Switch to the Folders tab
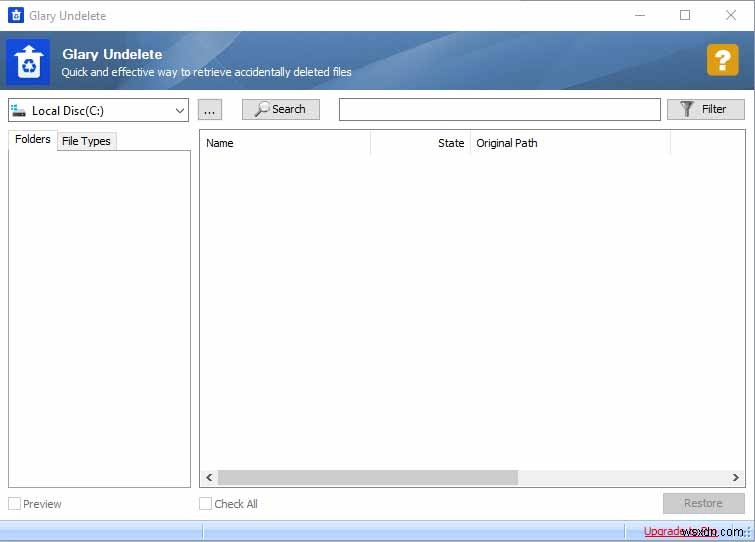This screenshot has height=542, width=755. (33, 140)
